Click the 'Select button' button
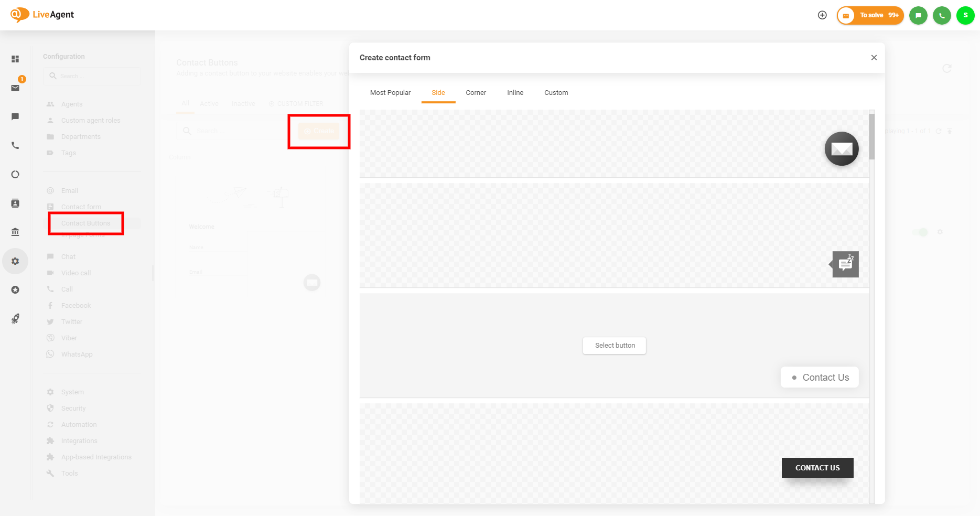Viewport: 980px width, 516px height. click(x=615, y=346)
